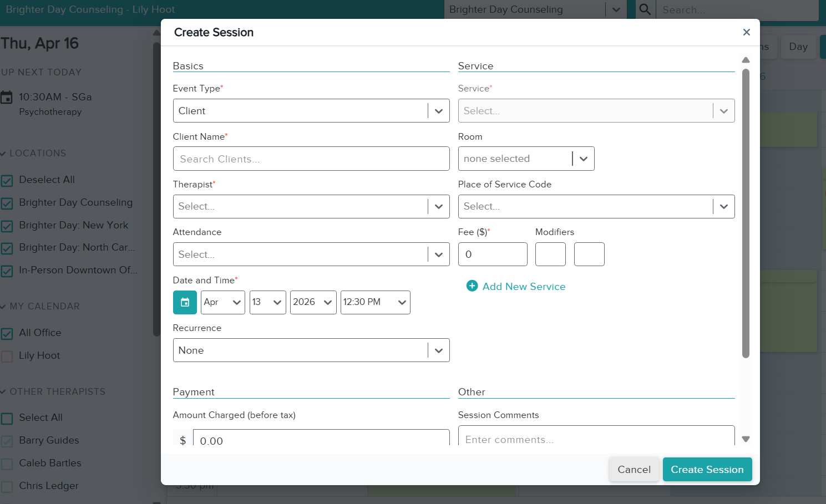
Task: Click the first Modifiers input box
Action: pos(550,254)
